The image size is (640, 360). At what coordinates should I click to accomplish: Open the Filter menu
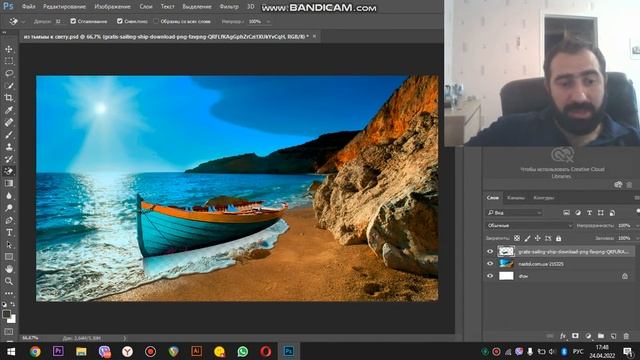(229, 7)
